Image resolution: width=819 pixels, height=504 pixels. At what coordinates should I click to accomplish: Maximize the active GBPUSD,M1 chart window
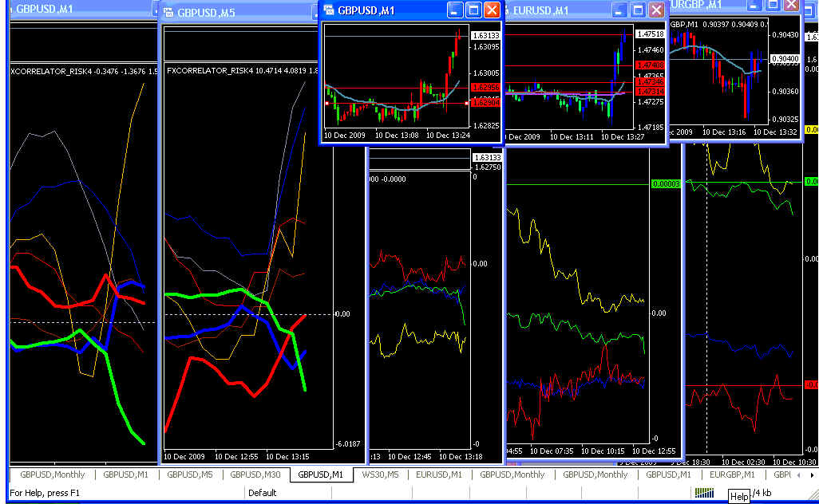click(x=473, y=10)
